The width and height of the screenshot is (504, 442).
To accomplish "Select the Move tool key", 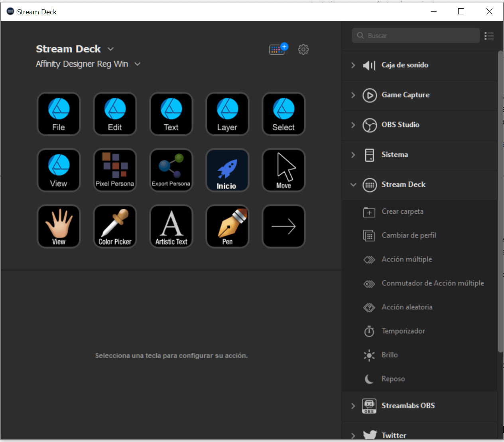I will tap(283, 170).
